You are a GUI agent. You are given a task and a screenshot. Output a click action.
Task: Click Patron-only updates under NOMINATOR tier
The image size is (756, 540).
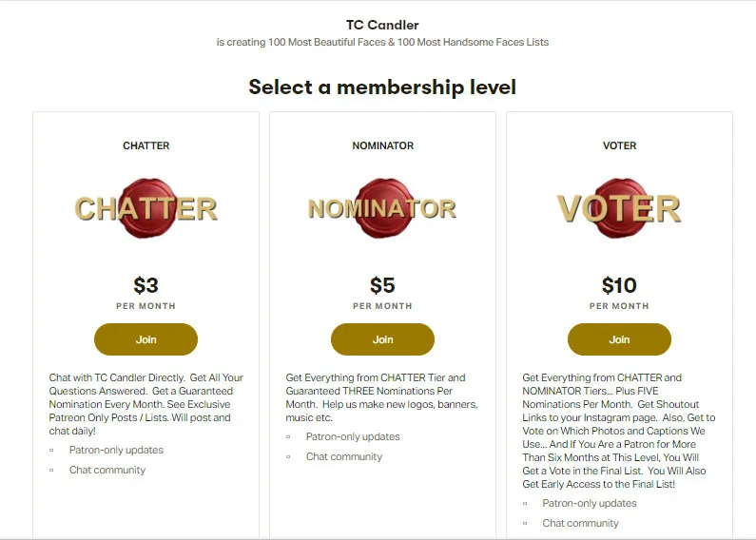click(x=353, y=436)
